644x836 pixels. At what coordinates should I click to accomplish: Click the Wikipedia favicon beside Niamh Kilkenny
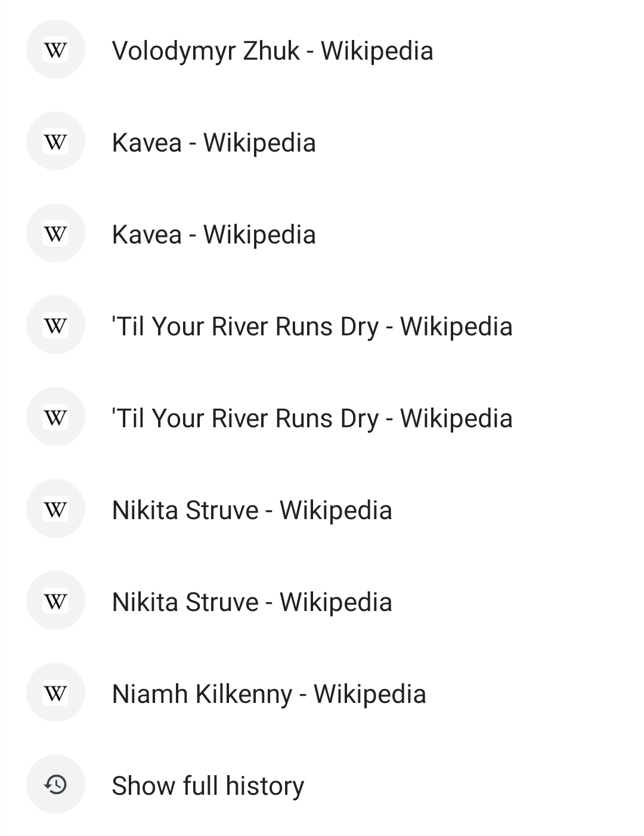click(x=55, y=693)
